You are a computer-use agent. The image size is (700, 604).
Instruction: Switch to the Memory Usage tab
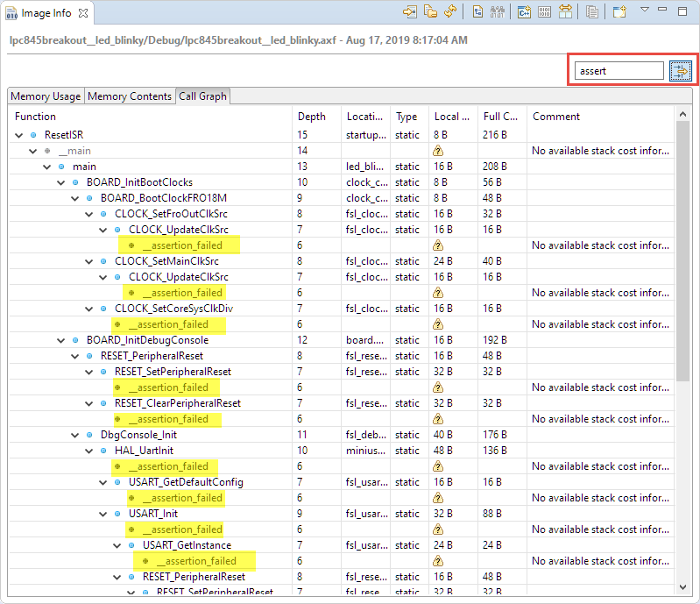pos(46,96)
